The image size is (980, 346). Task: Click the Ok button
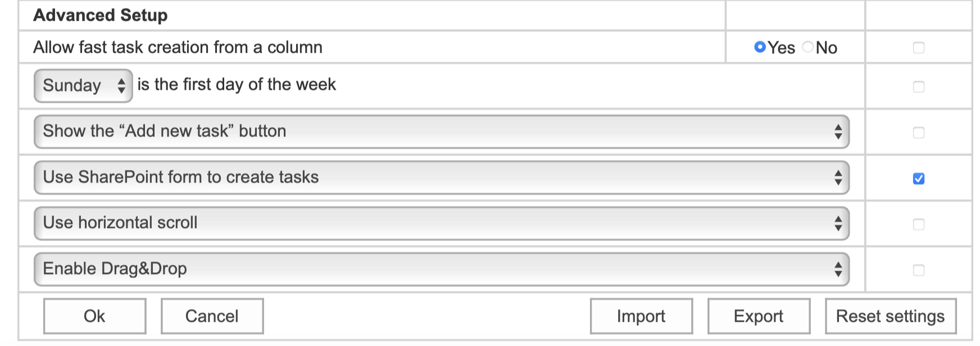click(x=94, y=316)
